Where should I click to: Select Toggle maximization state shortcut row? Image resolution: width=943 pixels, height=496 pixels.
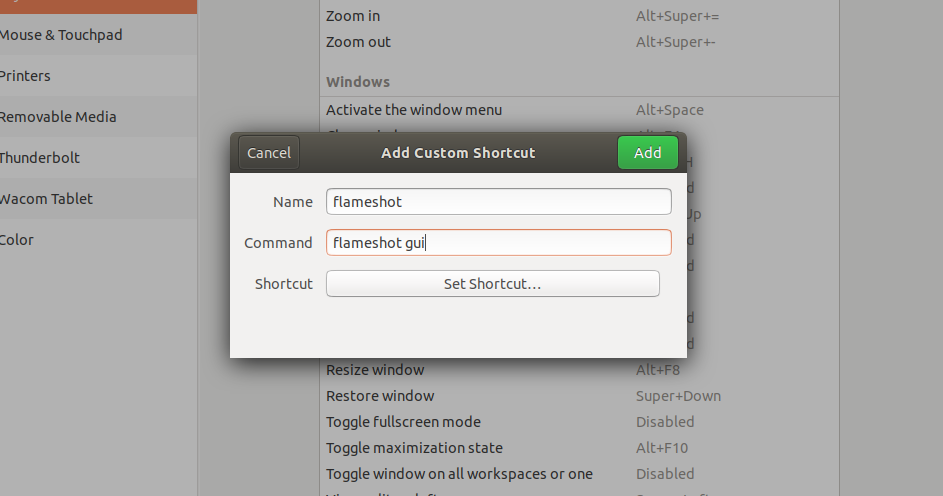pyautogui.click(x=579, y=448)
